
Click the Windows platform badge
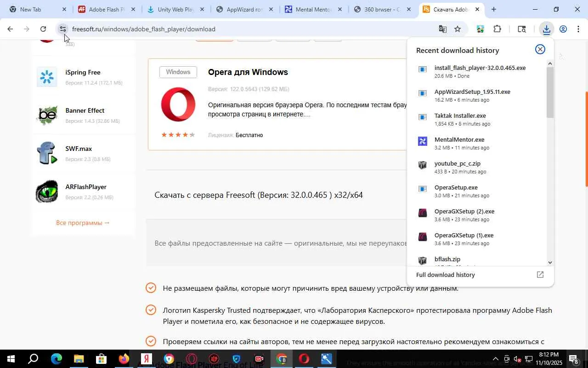click(178, 72)
